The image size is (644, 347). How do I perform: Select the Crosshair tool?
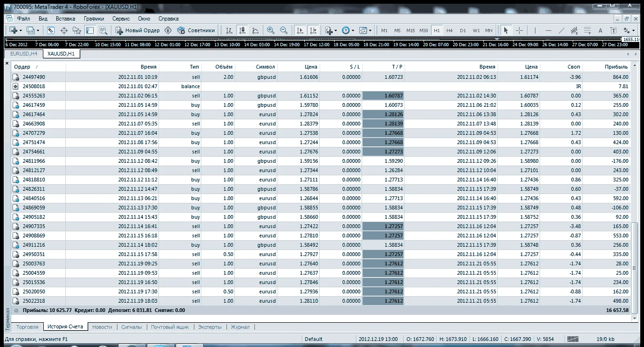click(519, 30)
